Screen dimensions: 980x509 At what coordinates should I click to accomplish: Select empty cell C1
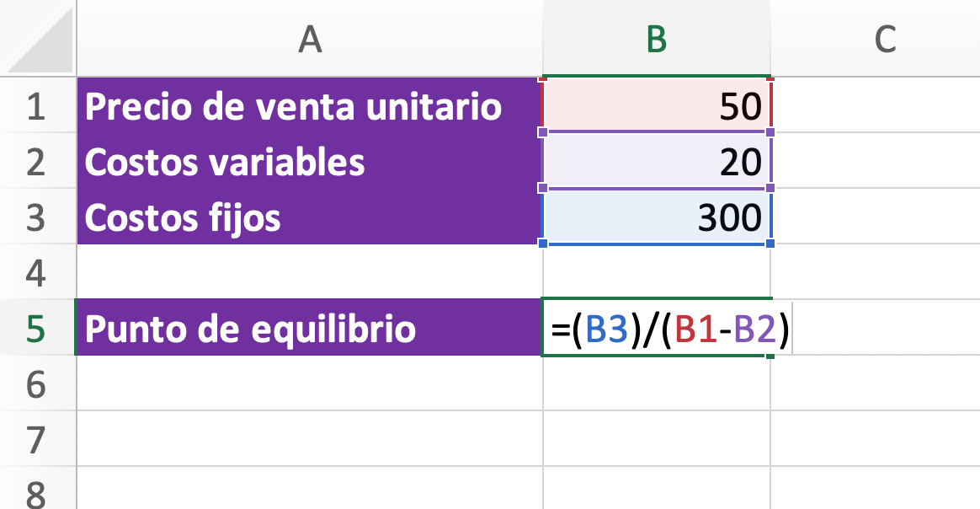click(x=876, y=107)
